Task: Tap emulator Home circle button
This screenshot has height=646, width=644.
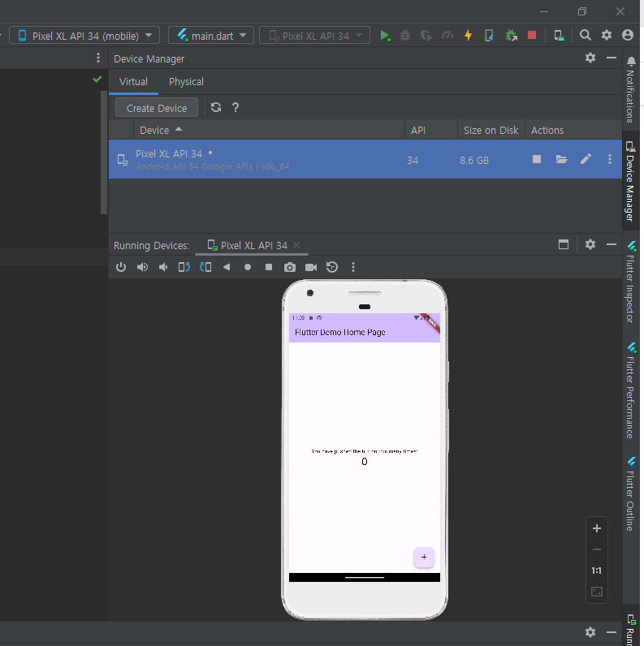Action: 248,267
